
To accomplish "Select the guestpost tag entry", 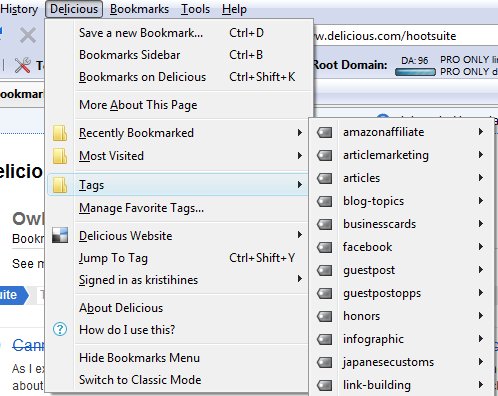I will pyautogui.click(x=401, y=270).
